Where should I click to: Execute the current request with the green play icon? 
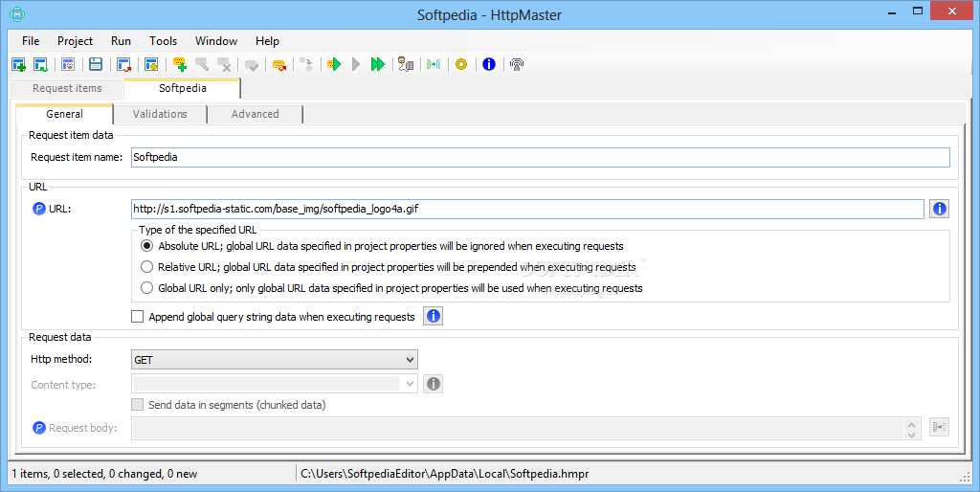[334, 64]
